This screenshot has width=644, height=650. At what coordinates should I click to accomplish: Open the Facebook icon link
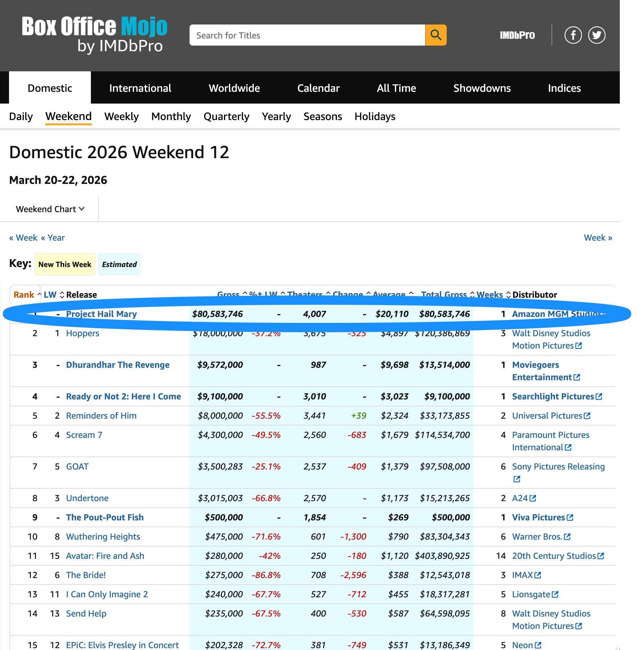point(573,35)
